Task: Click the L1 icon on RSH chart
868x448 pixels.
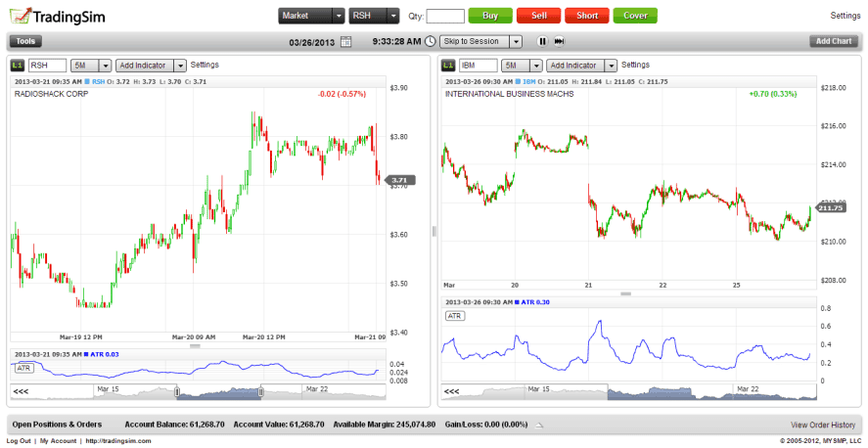Action: click(18, 66)
